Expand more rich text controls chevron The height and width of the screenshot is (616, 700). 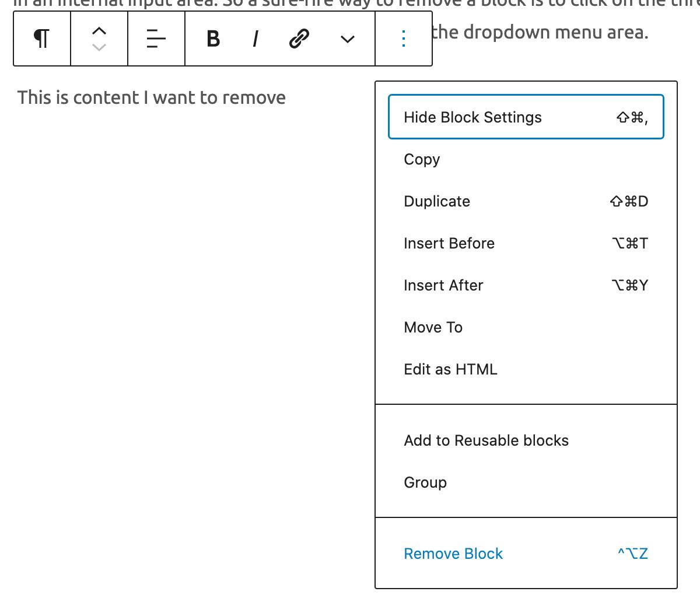tap(348, 38)
